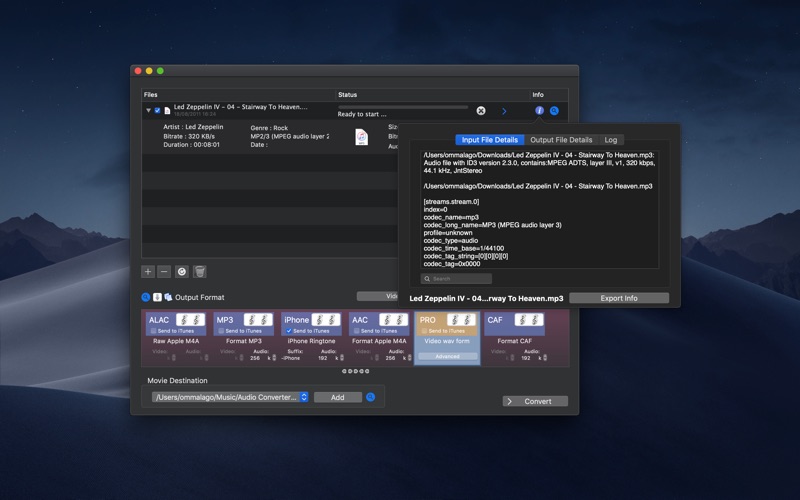Adjust ALAC video bitrate stepper
The image size is (800, 500).
[173, 358]
